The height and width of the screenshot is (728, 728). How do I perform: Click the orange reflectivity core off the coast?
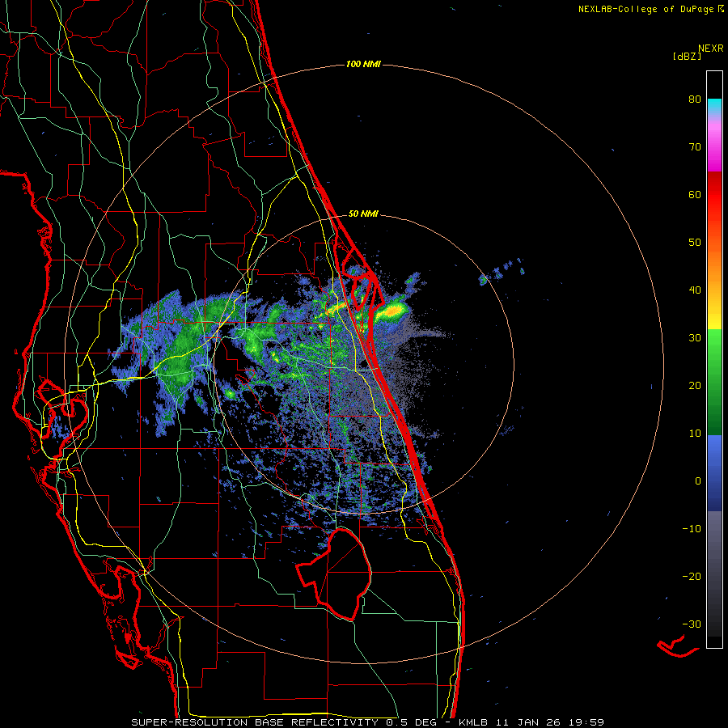click(x=394, y=311)
